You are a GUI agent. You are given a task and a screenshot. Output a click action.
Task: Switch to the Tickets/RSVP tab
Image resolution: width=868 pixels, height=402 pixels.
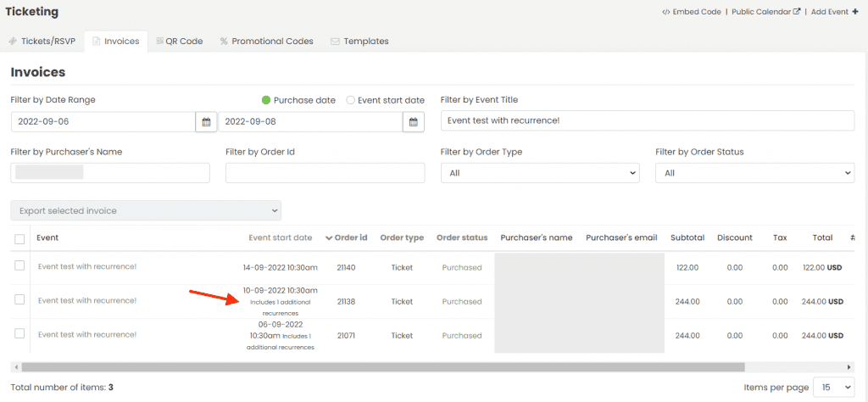click(42, 42)
